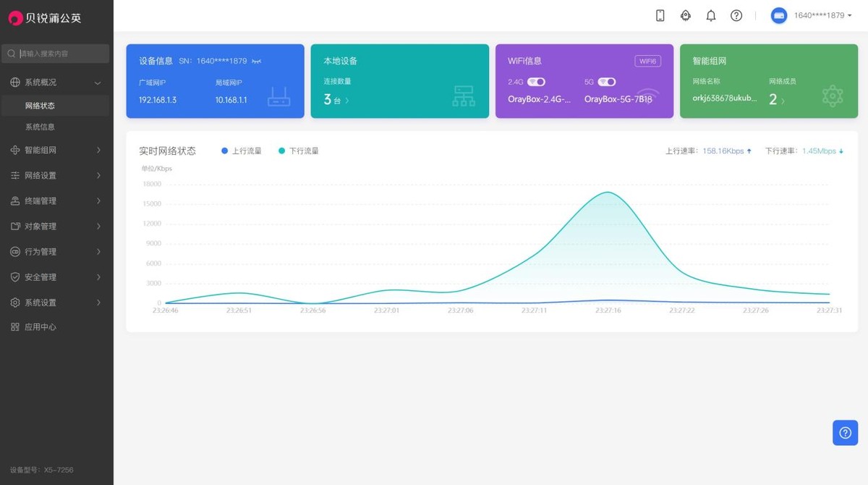Select 系统信息 in the sidebar

40,127
